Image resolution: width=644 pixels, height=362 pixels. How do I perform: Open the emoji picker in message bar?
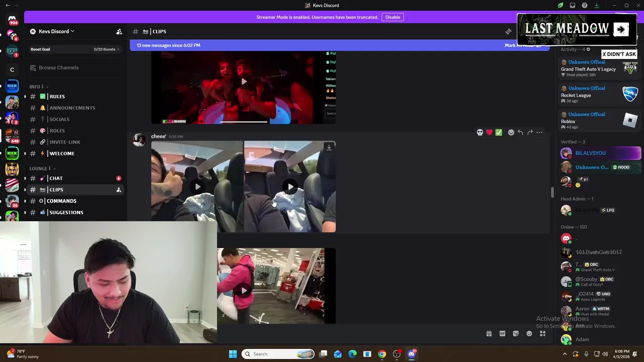[x=529, y=334]
